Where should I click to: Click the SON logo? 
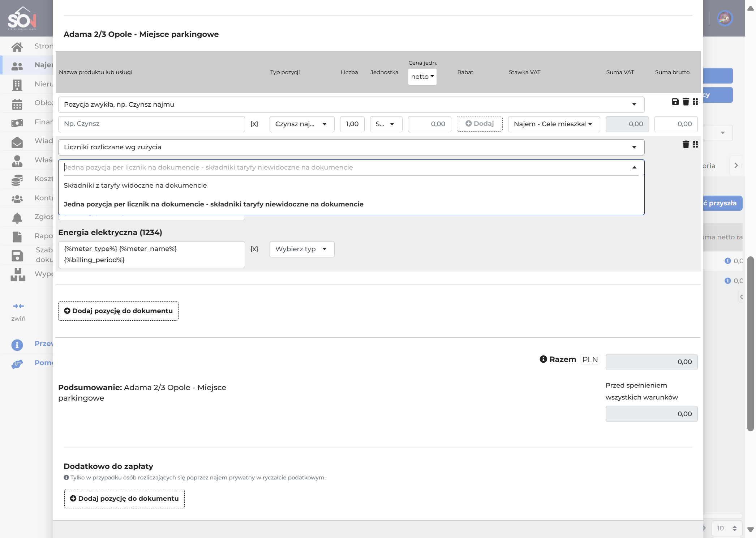(22, 18)
